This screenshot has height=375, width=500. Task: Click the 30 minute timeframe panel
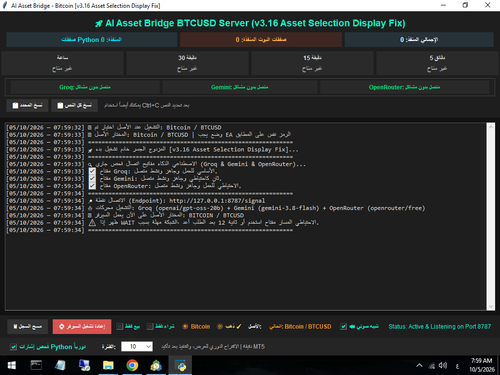coord(187,63)
